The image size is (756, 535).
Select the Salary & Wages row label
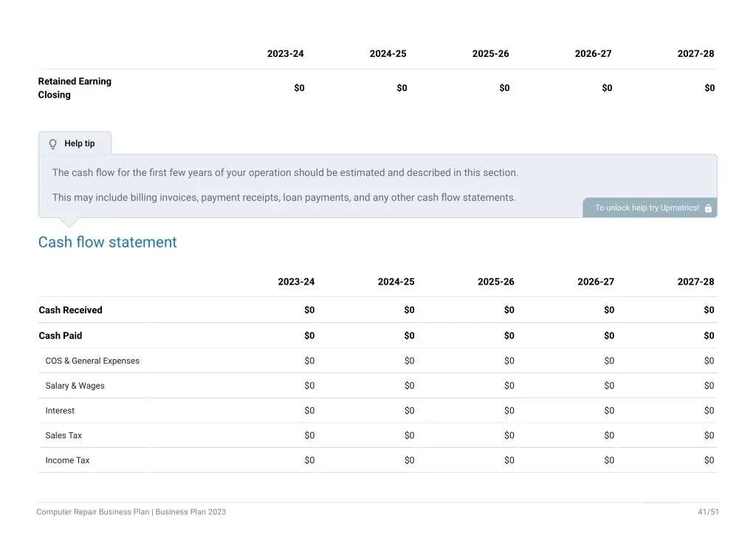(75, 386)
